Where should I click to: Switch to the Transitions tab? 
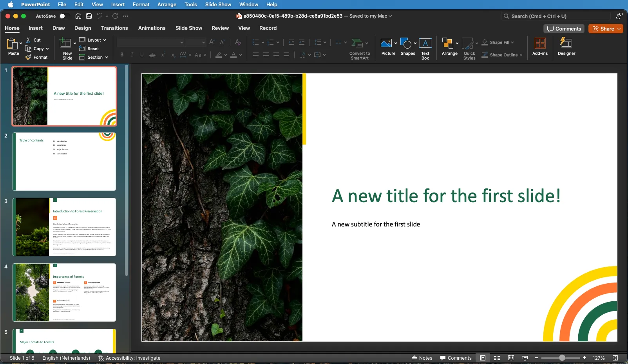coord(114,28)
